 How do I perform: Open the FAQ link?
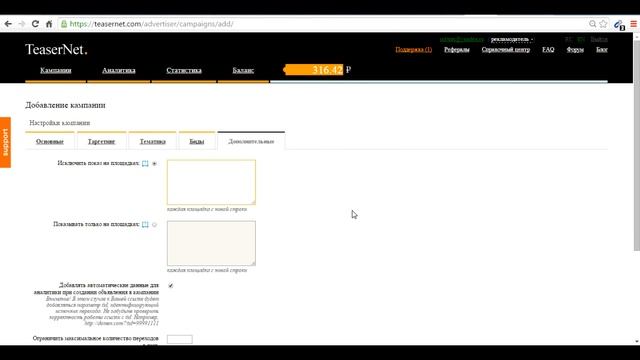point(548,49)
